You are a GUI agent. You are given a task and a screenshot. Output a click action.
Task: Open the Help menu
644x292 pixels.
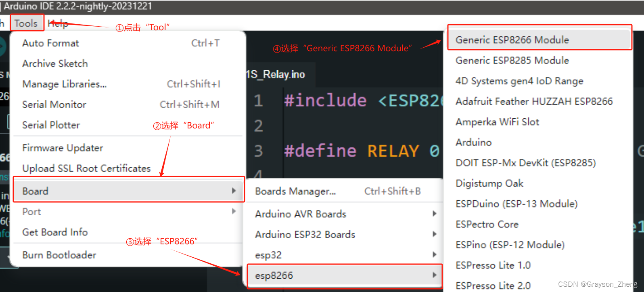point(58,23)
